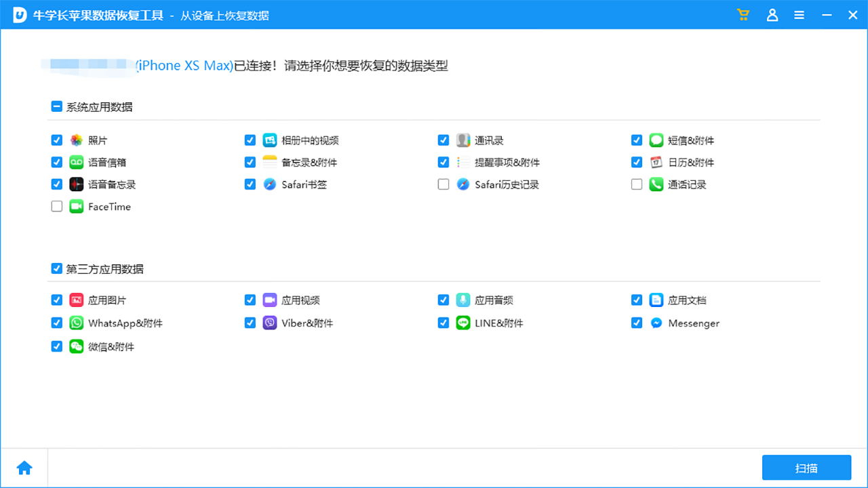Open the shopping cart in the title bar
The height and width of the screenshot is (488, 868).
click(743, 14)
